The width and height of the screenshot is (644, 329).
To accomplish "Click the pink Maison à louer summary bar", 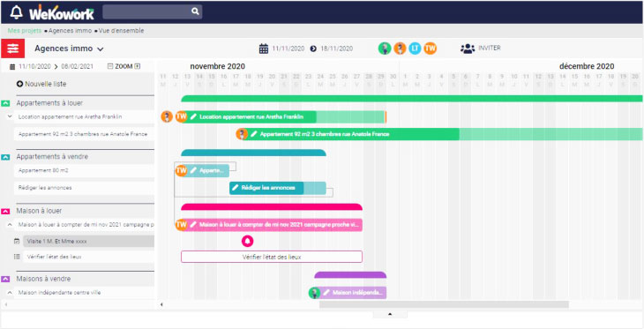I will (272, 206).
